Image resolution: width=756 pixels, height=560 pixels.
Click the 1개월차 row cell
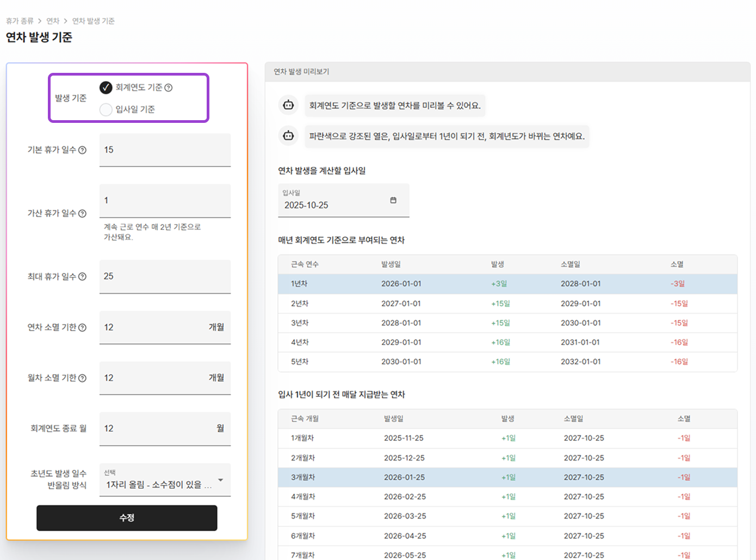click(302, 438)
